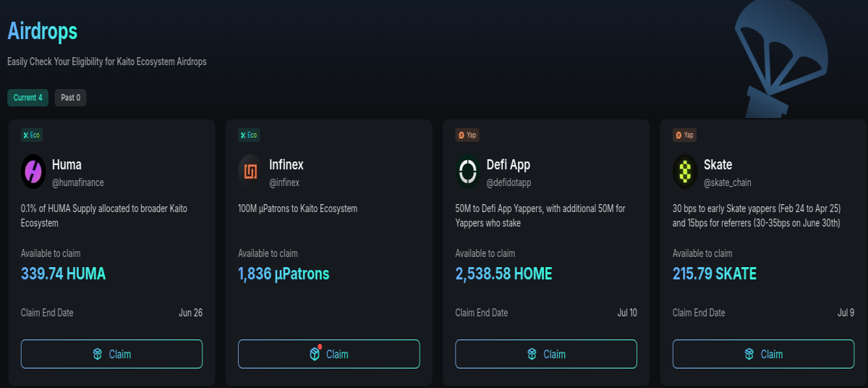868x388 pixels.
Task: Open the @infinex handle link
Action: point(284,182)
